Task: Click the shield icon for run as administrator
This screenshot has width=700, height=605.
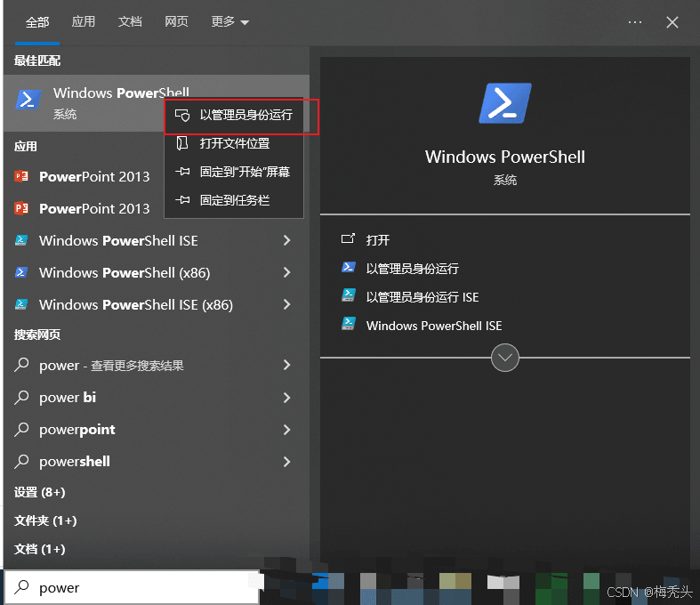Action: point(182,115)
